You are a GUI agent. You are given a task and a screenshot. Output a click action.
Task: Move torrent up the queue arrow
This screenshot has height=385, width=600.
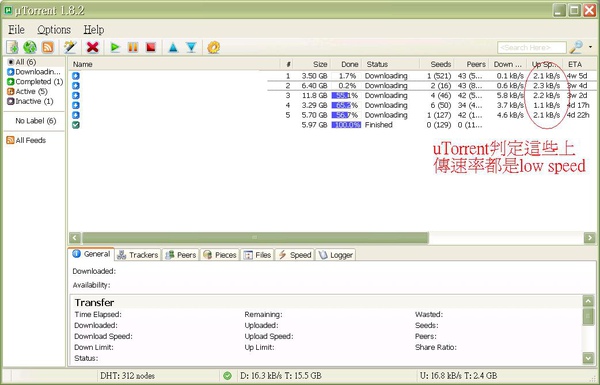[x=173, y=47]
